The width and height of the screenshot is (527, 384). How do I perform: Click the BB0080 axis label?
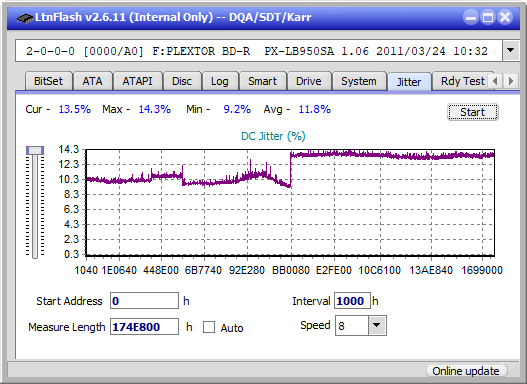[x=291, y=270]
